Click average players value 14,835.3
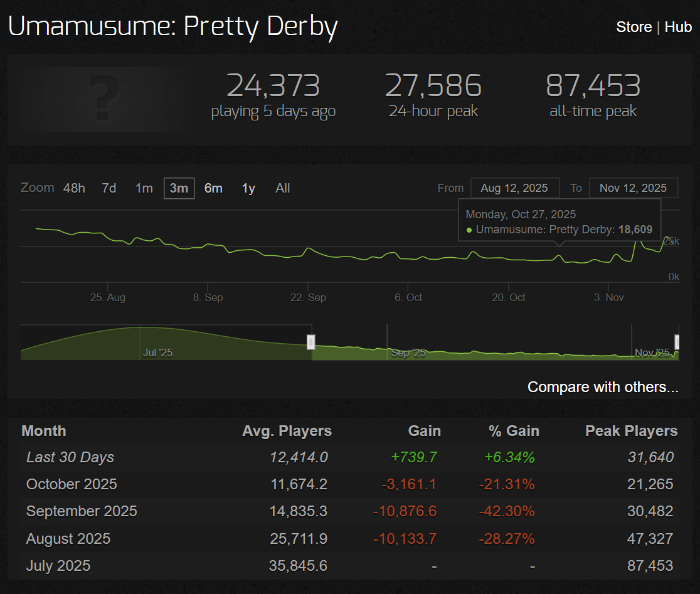The width and height of the screenshot is (700, 594). (x=298, y=511)
